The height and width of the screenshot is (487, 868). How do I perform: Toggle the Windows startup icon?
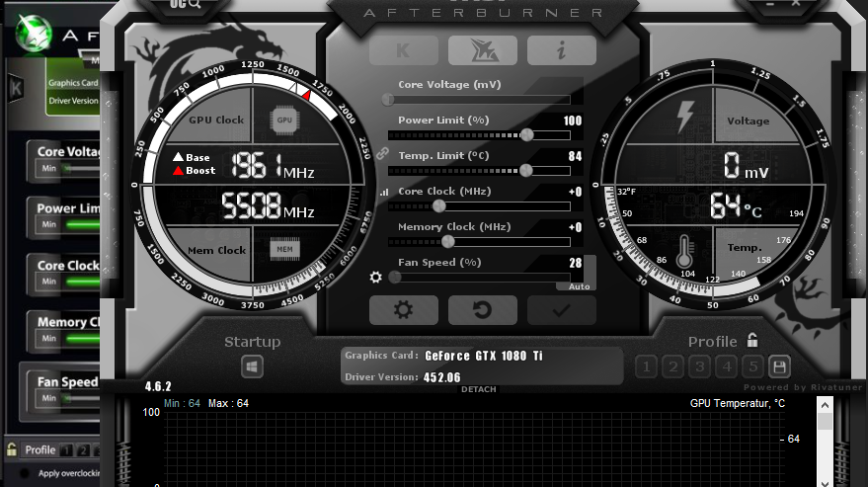click(253, 366)
